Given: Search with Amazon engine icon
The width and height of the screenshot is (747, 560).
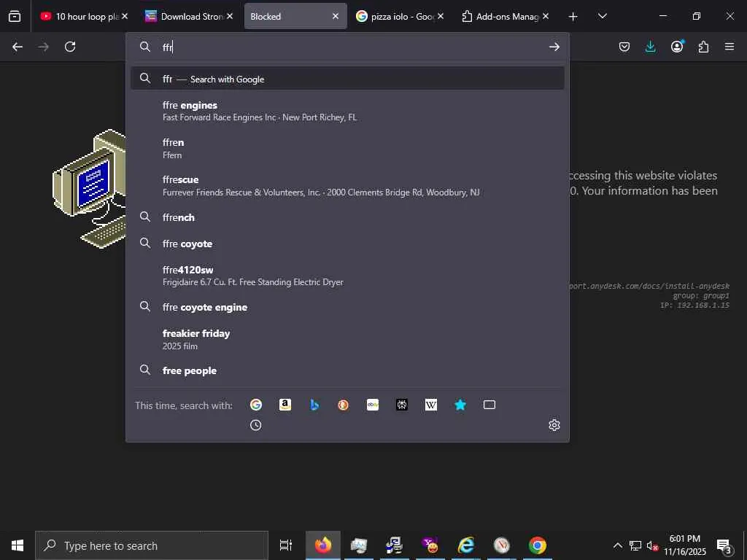Looking at the screenshot, I should 285,405.
